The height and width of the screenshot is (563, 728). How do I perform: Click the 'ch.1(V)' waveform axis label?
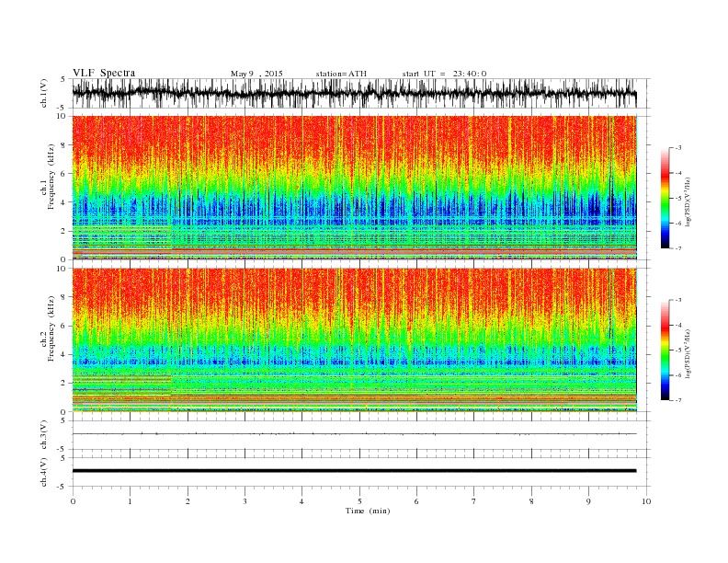tap(44, 93)
